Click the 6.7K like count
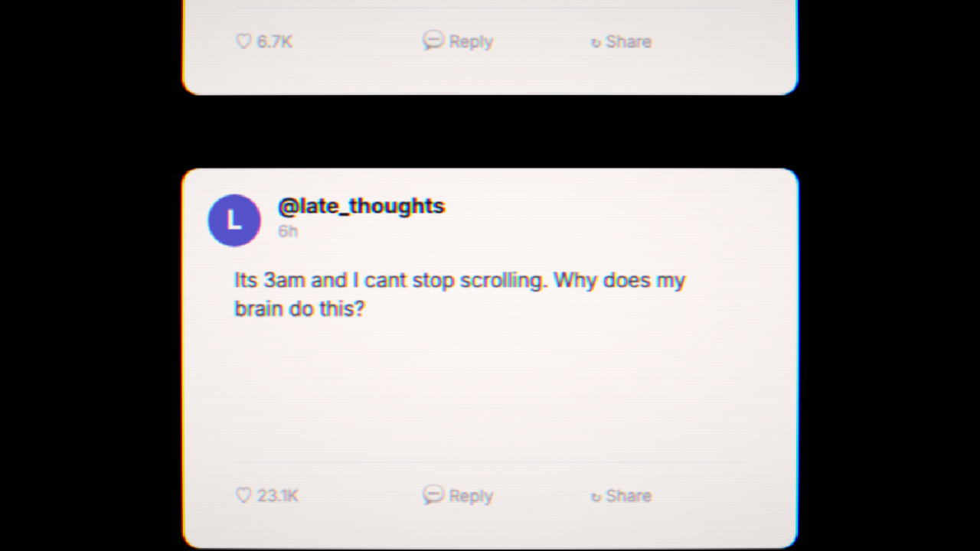 [275, 41]
